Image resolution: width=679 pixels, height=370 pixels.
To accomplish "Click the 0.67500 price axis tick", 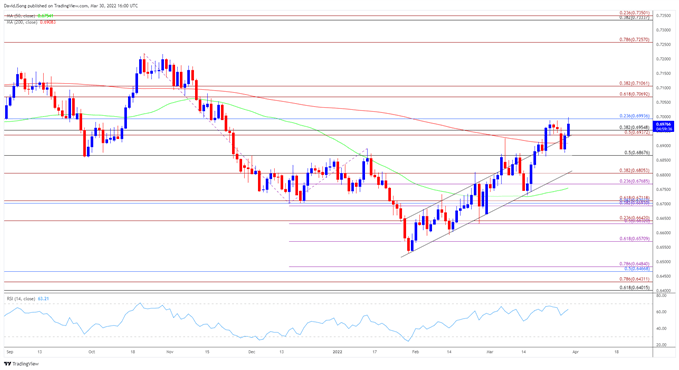I will [x=664, y=189].
